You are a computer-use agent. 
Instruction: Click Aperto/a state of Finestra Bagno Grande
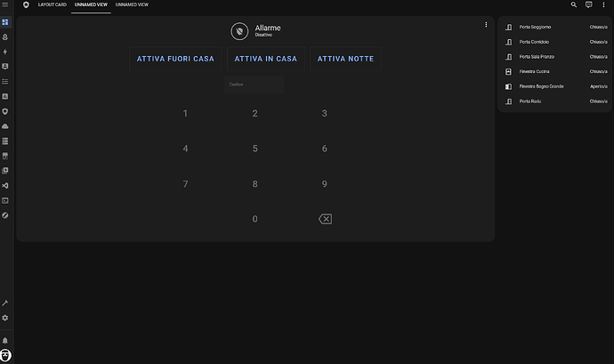pyautogui.click(x=599, y=86)
